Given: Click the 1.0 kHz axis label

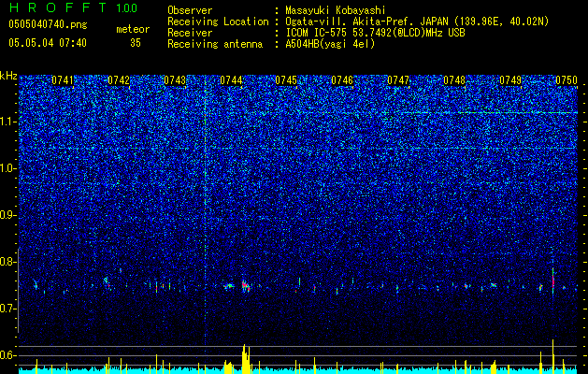Looking at the screenshot, I should click(8, 168).
